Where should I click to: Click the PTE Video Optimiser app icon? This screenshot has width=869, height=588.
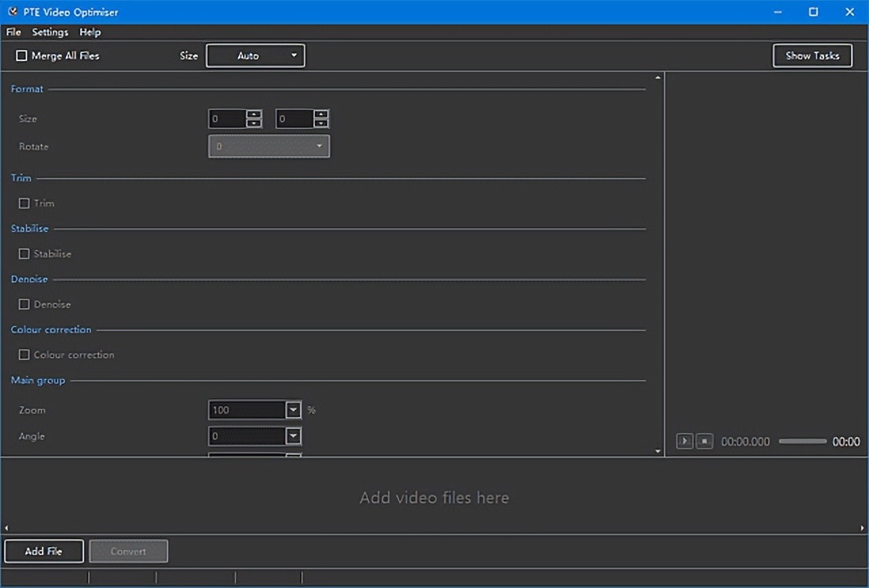pyautogui.click(x=12, y=12)
